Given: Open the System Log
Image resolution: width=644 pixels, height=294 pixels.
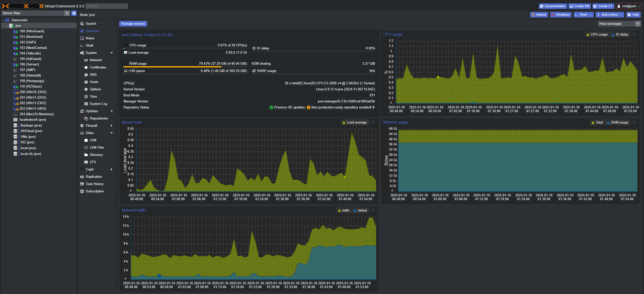Looking at the screenshot, I should [96, 104].
